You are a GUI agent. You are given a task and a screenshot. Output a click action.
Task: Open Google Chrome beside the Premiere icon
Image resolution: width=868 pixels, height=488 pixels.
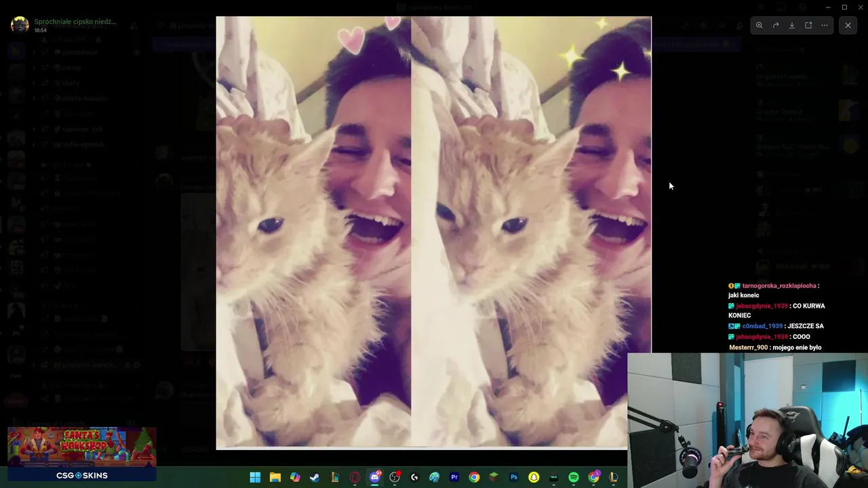coord(474,477)
